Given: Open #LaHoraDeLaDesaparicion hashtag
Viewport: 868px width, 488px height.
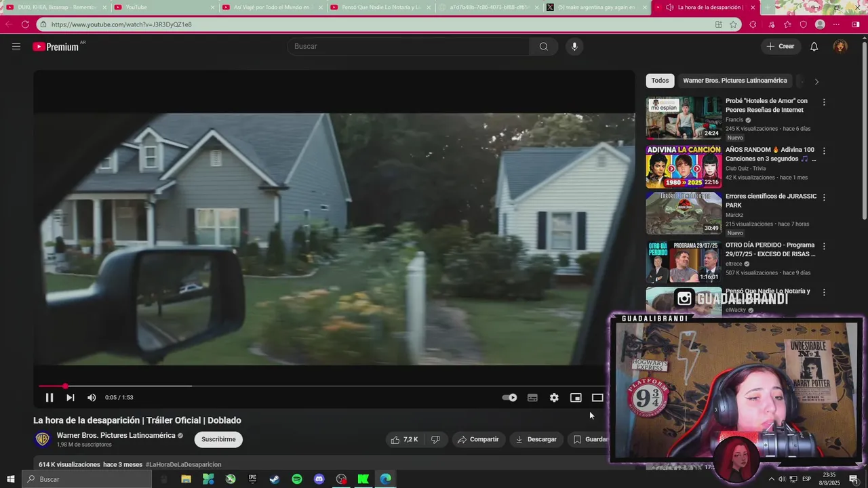Looking at the screenshot, I should tap(183, 464).
